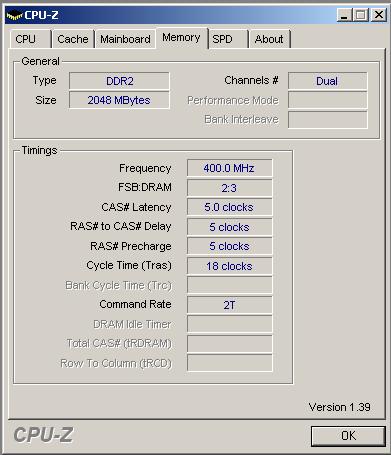Click the RAS# to CAS# Delay value
This screenshot has width=391, height=455.
[230, 227]
